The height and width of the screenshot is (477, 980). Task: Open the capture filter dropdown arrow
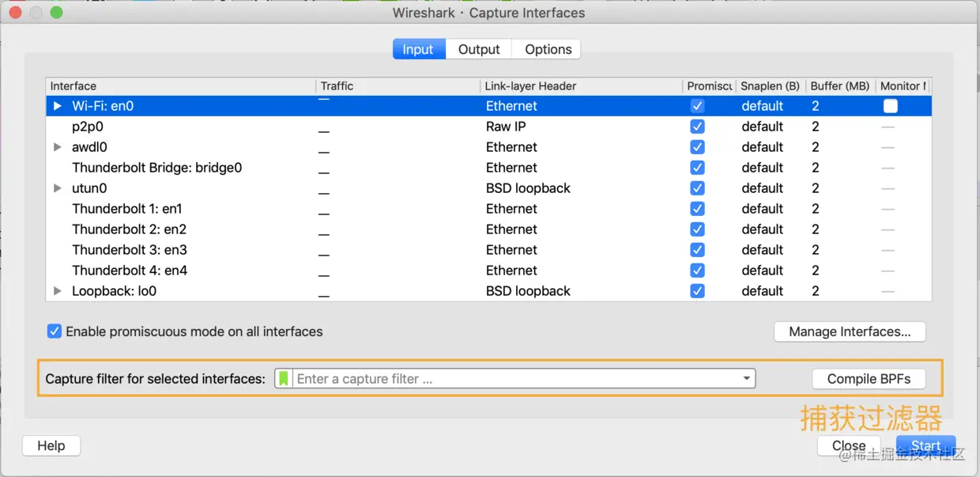746,379
